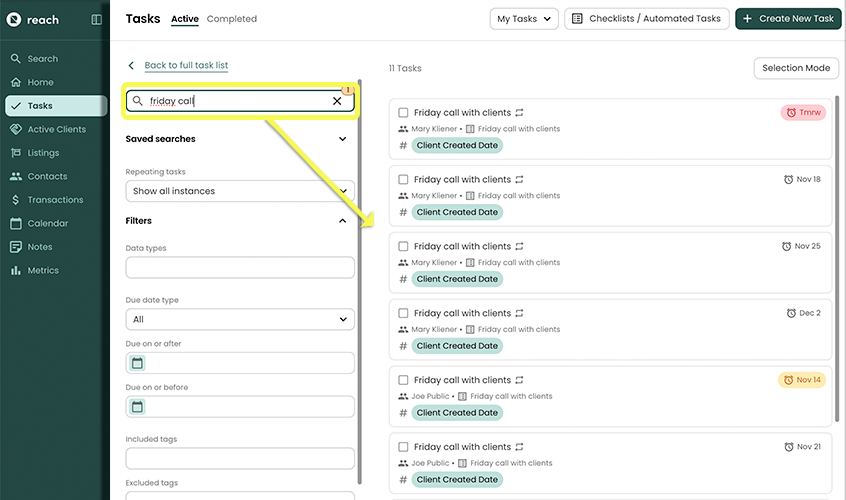Click the red Tmrw due date badge
846x500 pixels.
click(x=803, y=112)
